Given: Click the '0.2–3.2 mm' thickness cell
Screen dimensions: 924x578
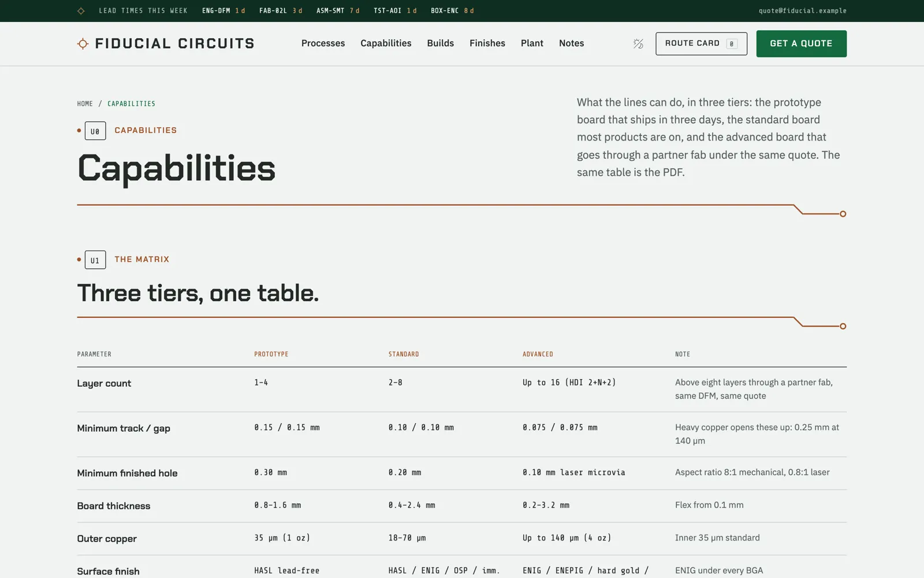Looking at the screenshot, I should [x=546, y=505].
